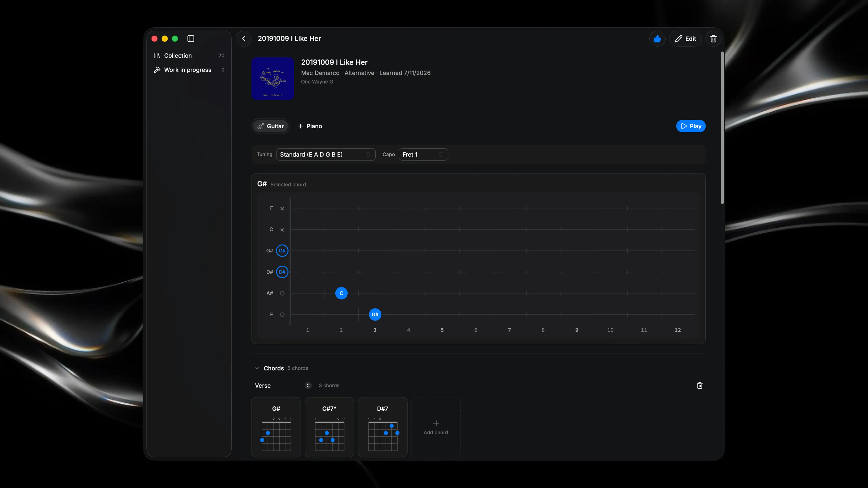Select the G# chord card

pyautogui.click(x=276, y=427)
